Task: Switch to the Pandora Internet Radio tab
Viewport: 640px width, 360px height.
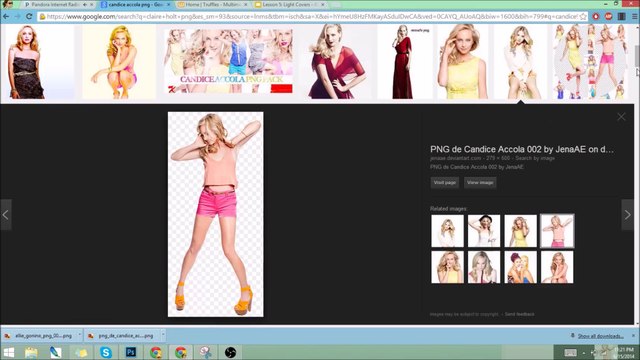Action: [x=55, y=4]
